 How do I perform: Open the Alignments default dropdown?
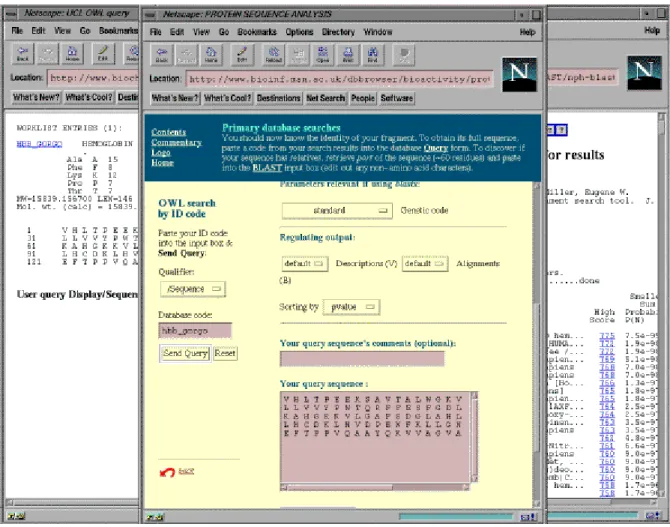425,264
